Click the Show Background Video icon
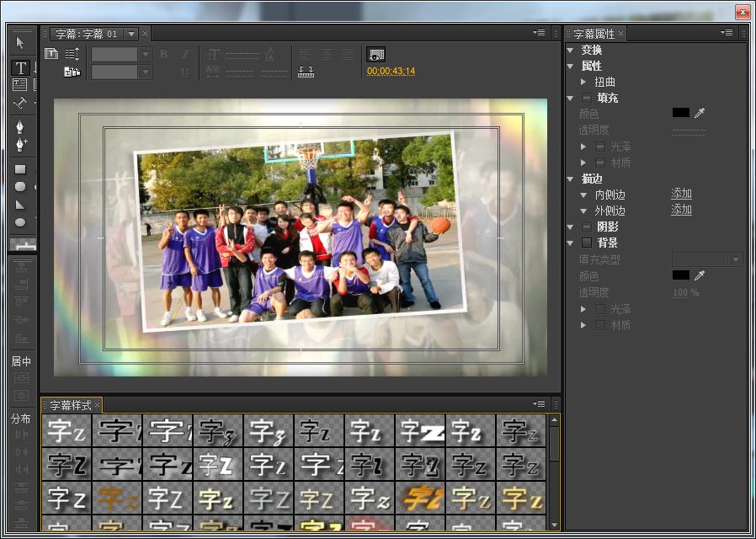Screen dimensions: 756x539 (376, 54)
